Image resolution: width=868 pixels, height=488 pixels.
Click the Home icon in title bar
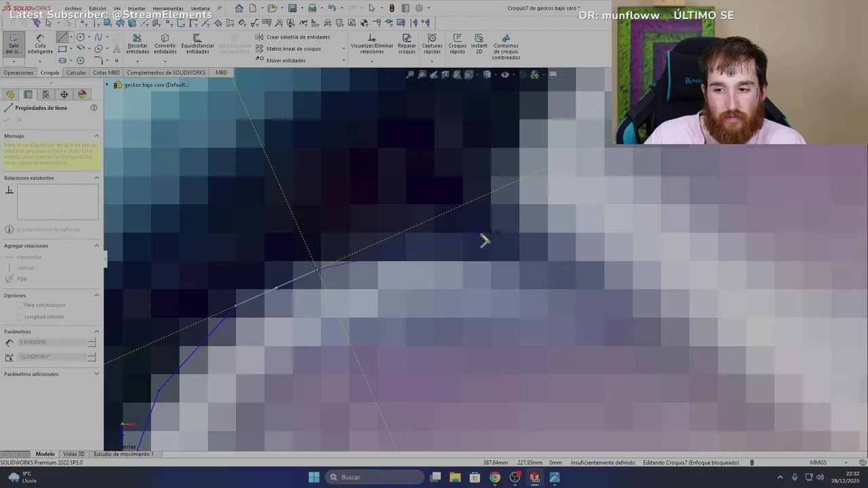click(239, 8)
